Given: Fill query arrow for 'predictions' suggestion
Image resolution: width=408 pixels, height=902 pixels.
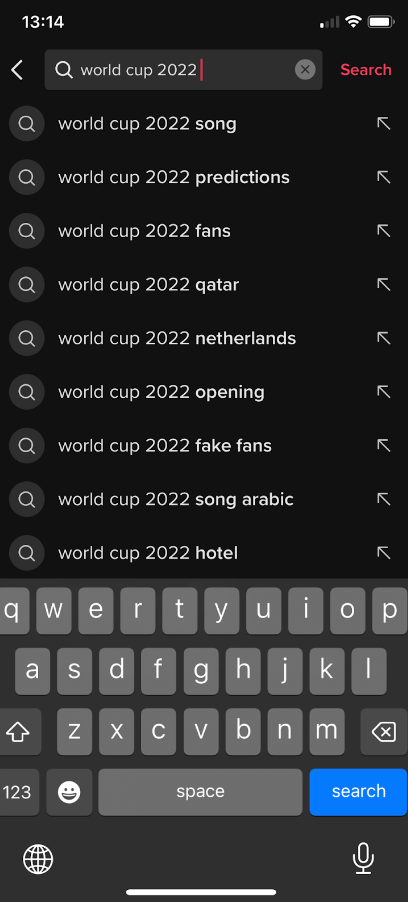Looking at the screenshot, I should click(x=383, y=177).
